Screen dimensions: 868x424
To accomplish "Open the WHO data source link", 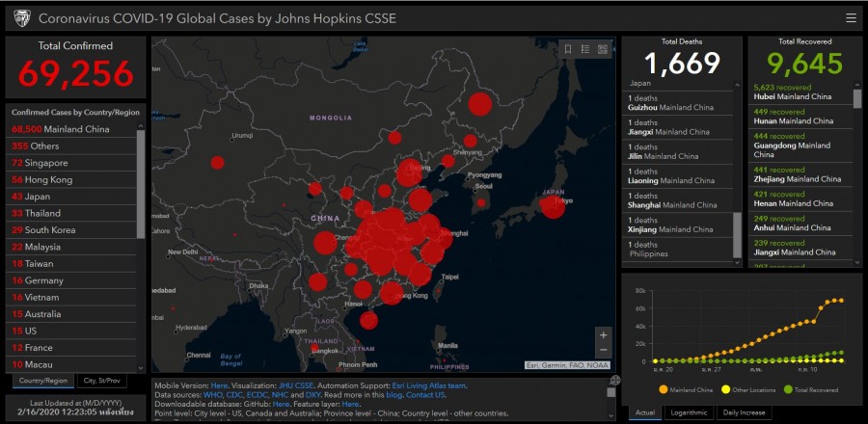I will pyautogui.click(x=212, y=395).
